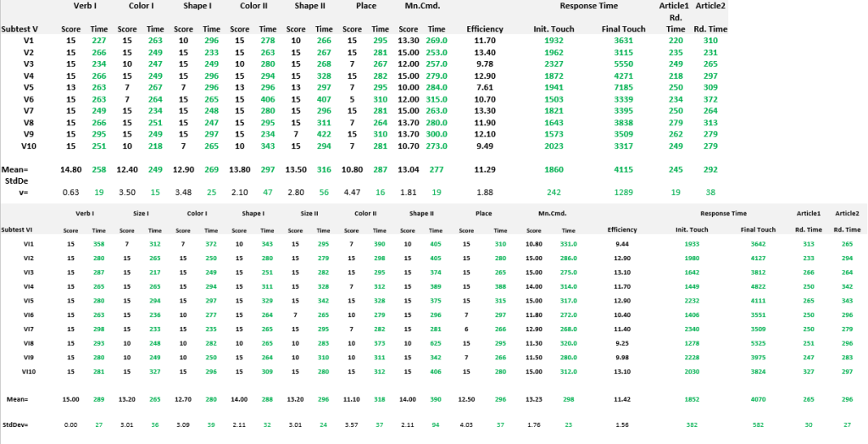Select V5 Efficiency value 7.61
Viewport: 868px width, 444px height.
click(x=485, y=87)
